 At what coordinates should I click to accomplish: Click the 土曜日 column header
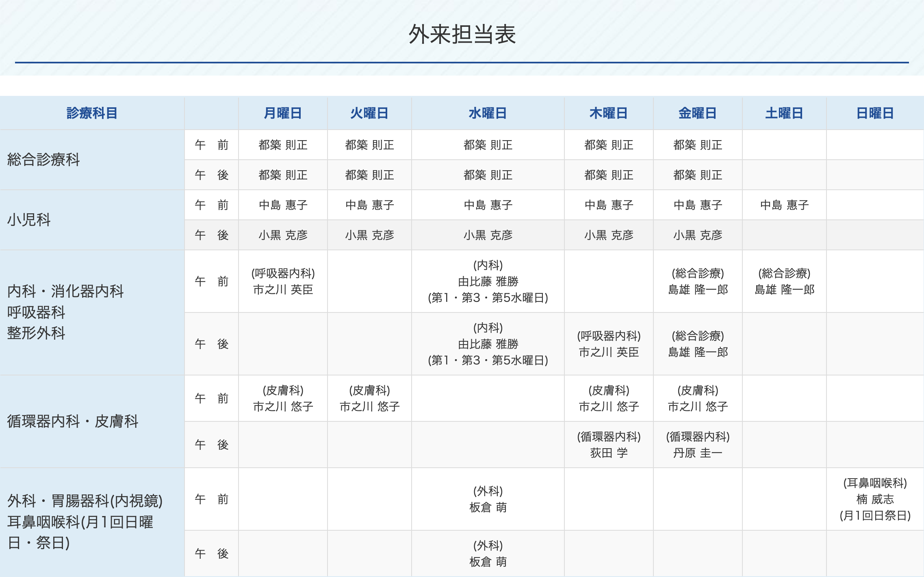(784, 113)
